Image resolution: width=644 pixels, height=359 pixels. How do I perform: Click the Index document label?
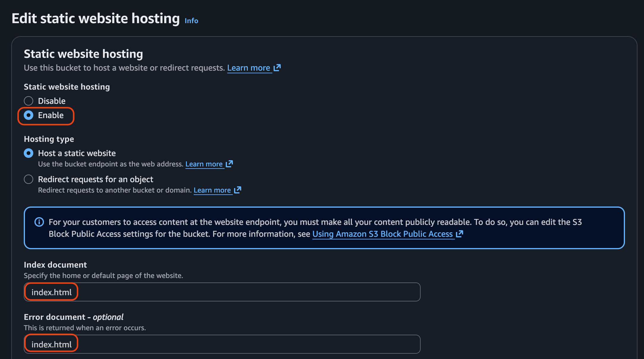pos(55,265)
